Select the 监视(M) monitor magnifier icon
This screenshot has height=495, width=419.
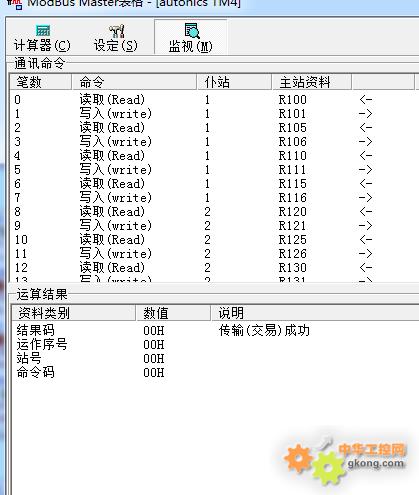pos(192,31)
